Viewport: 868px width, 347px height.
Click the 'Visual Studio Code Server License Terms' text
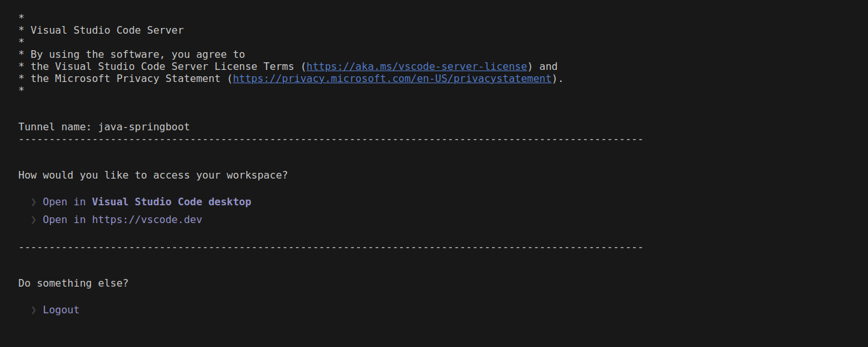click(x=162, y=67)
